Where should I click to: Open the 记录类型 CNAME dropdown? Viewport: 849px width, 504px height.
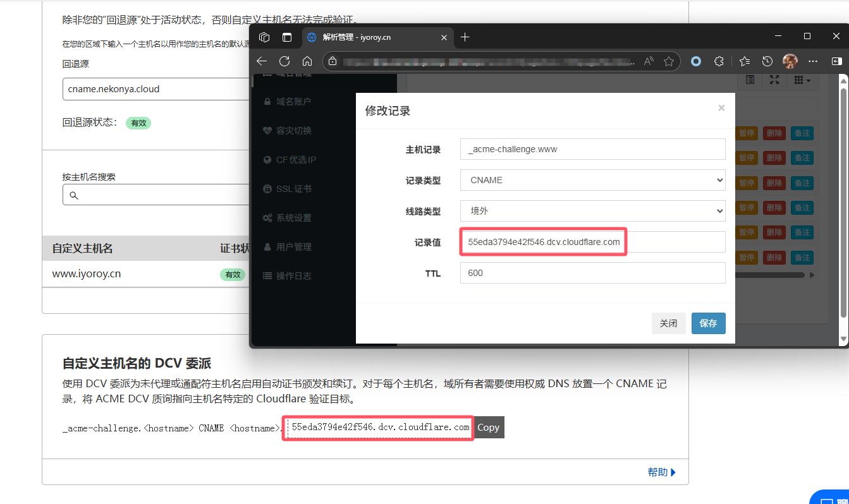[x=592, y=180]
